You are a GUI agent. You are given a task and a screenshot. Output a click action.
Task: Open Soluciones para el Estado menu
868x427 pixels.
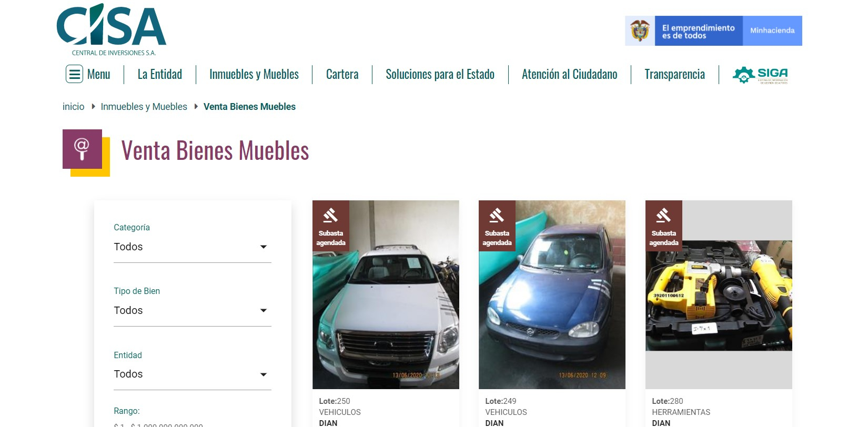(440, 74)
